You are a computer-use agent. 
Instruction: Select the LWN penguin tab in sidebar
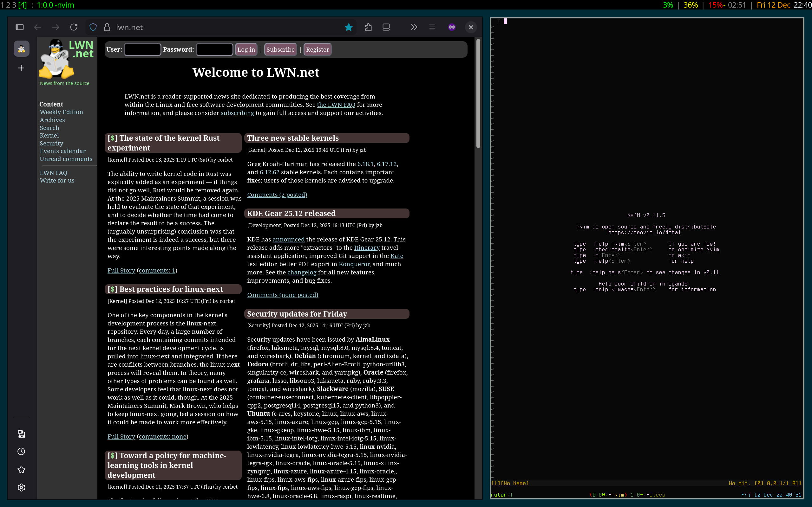coord(21,49)
